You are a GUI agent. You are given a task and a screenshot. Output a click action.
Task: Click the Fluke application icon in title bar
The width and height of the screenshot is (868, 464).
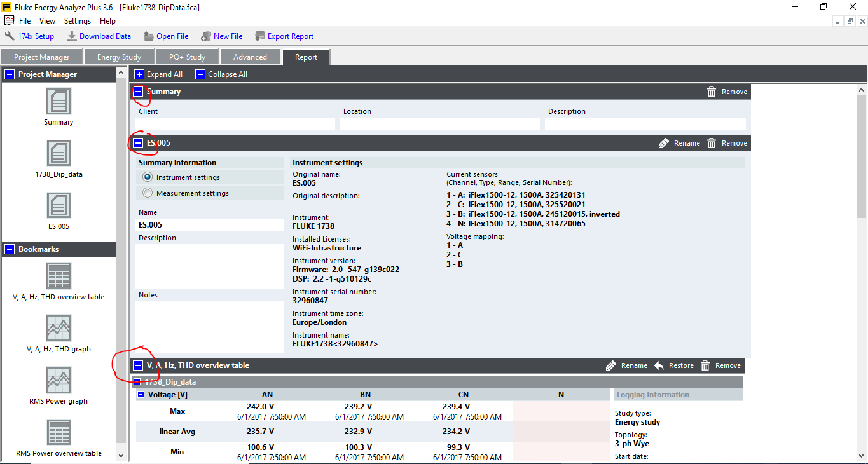coord(8,8)
